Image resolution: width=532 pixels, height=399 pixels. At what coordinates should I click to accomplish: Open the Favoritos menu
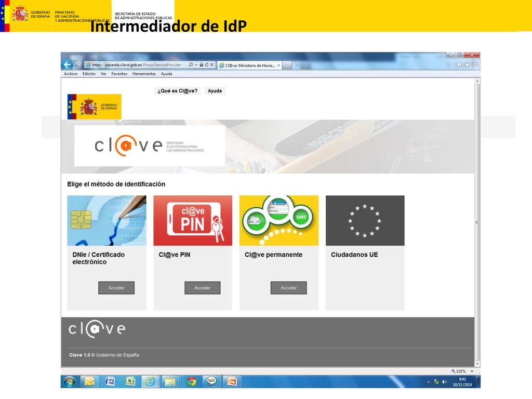point(119,74)
